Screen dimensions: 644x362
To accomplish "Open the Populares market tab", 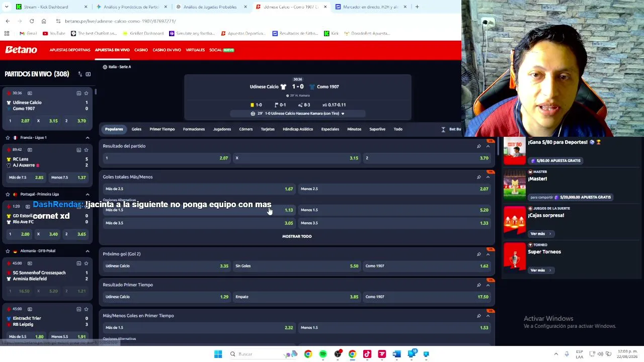I will (x=114, y=129).
